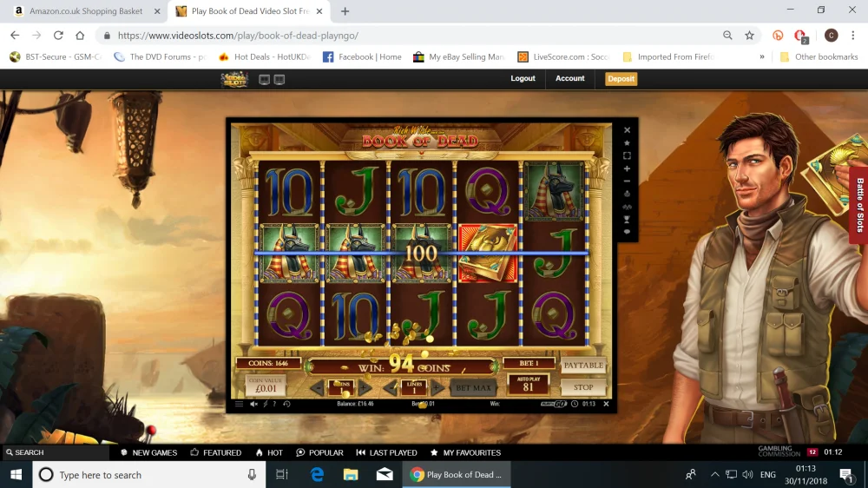Click the videoslots.com address bar
The height and width of the screenshot is (488, 868).
(x=410, y=36)
